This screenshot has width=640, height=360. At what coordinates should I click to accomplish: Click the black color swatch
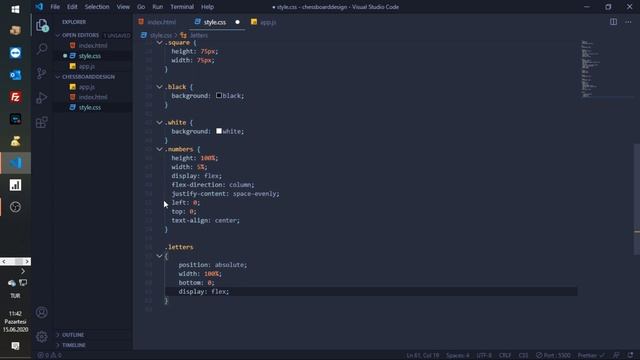pos(219,96)
